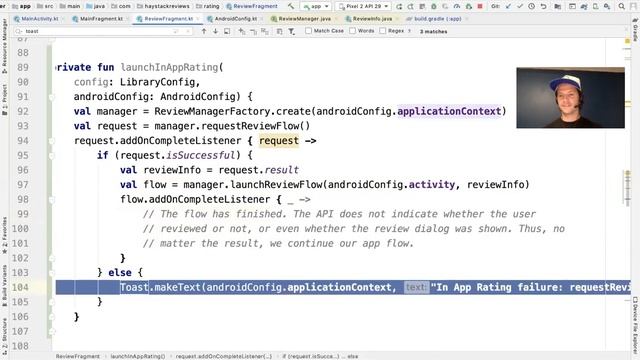Collapse the code fold at line 94
This screenshot has width=640, height=360.
pyautogui.click(x=52, y=141)
